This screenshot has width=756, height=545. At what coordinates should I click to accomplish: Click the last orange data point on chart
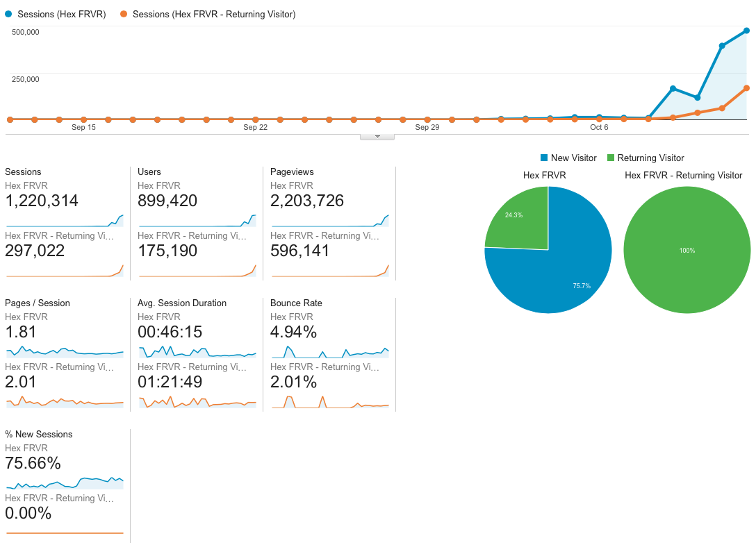pos(746,88)
